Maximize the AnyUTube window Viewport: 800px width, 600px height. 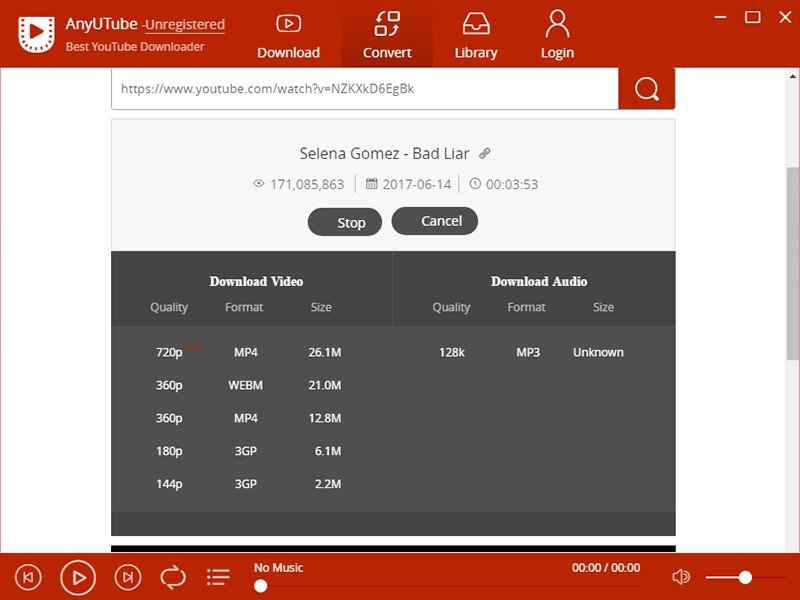[x=753, y=17]
